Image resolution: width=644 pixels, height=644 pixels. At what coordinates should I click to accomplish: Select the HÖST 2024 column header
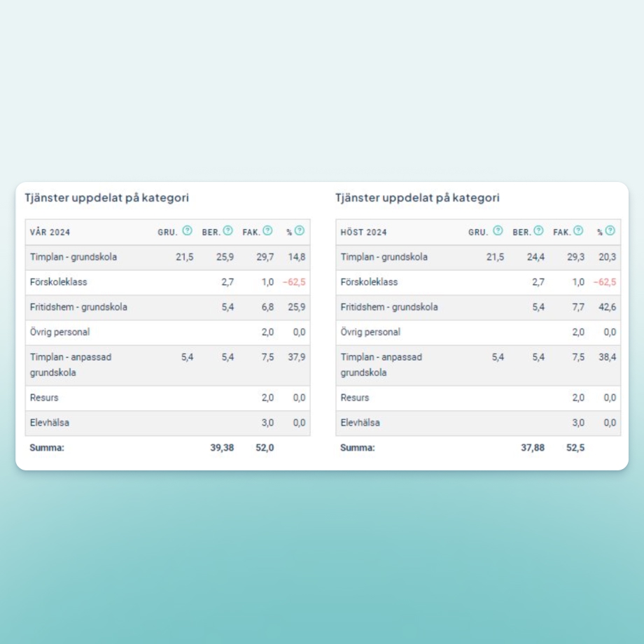point(363,232)
